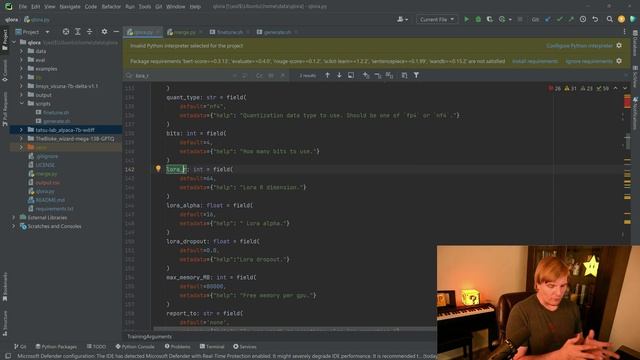Click Ignore requirements link
This screenshot has height=360, width=640.
point(589,61)
